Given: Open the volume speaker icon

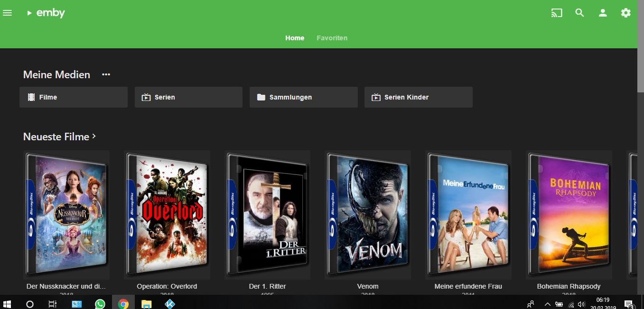Looking at the screenshot, I should (x=582, y=304).
